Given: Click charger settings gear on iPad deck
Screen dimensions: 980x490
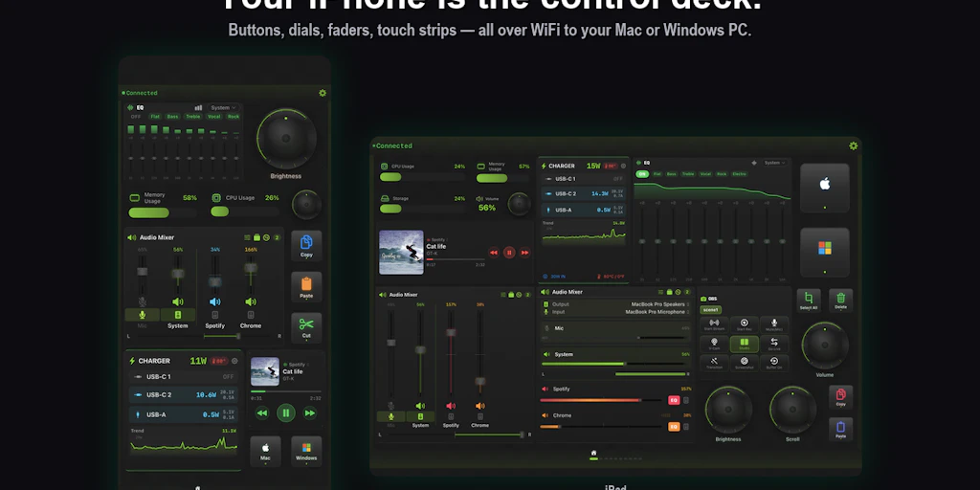Looking at the screenshot, I should pyautogui.click(x=623, y=167).
